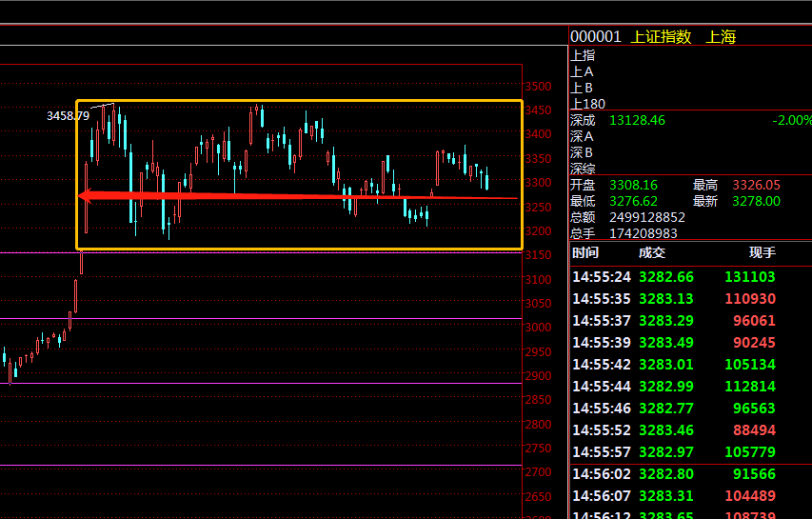Screen dimensions: 812x519
Task: Click the 最高 high value 3326.05
Action: (x=756, y=185)
